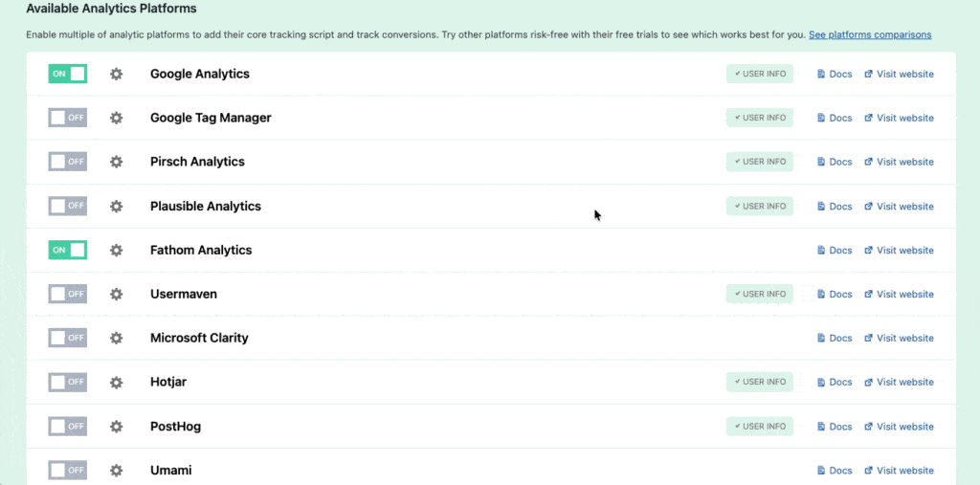Open Docs for Usermaven
This screenshot has width=980, height=485.
click(835, 294)
